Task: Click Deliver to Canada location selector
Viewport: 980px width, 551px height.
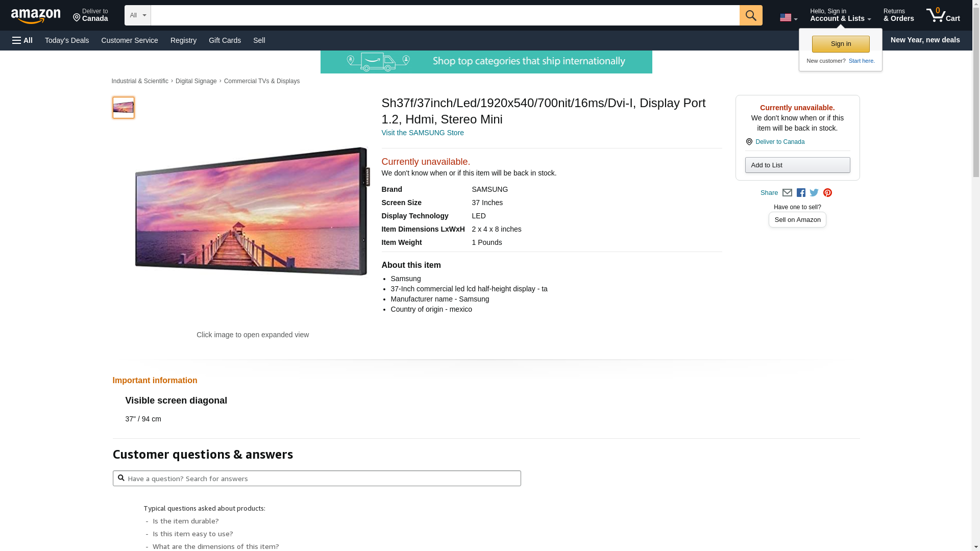Action: tap(90, 15)
